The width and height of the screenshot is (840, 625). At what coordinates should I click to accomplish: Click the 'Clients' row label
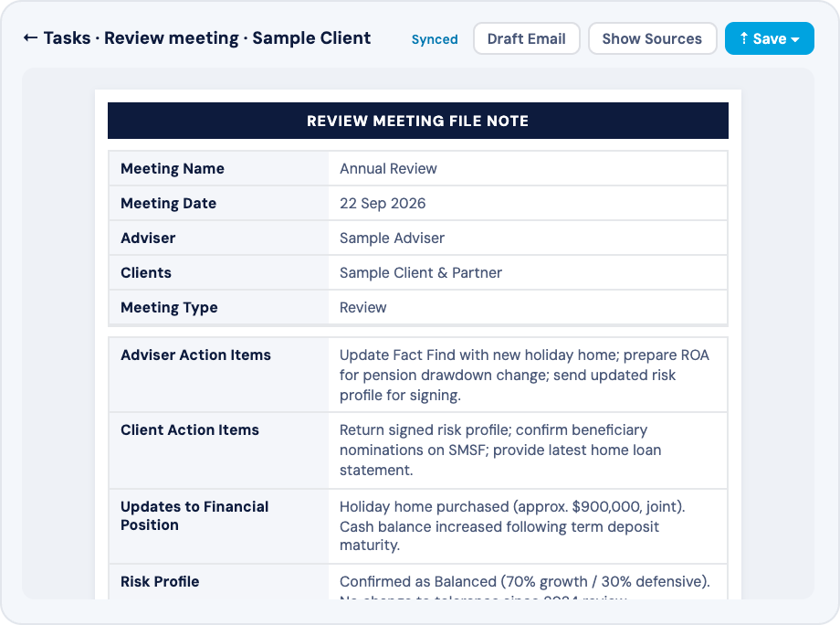click(x=146, y=273)
